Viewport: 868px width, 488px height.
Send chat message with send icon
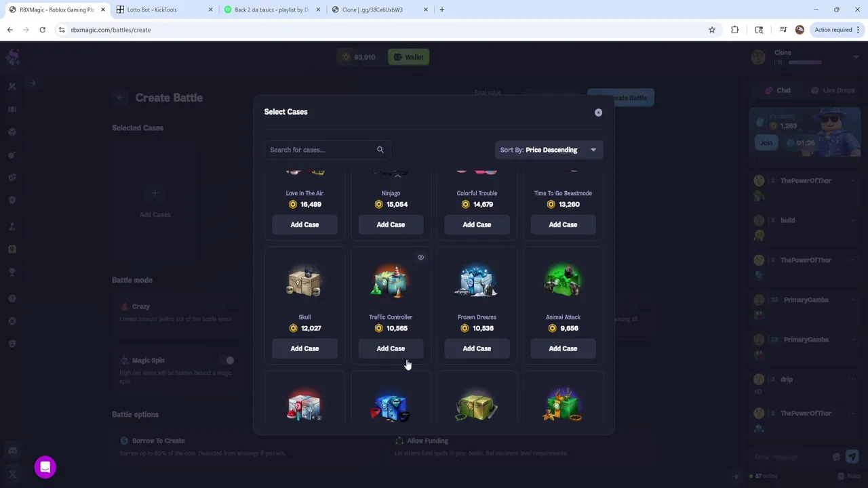pyautogui.click(x=852, y=457)
